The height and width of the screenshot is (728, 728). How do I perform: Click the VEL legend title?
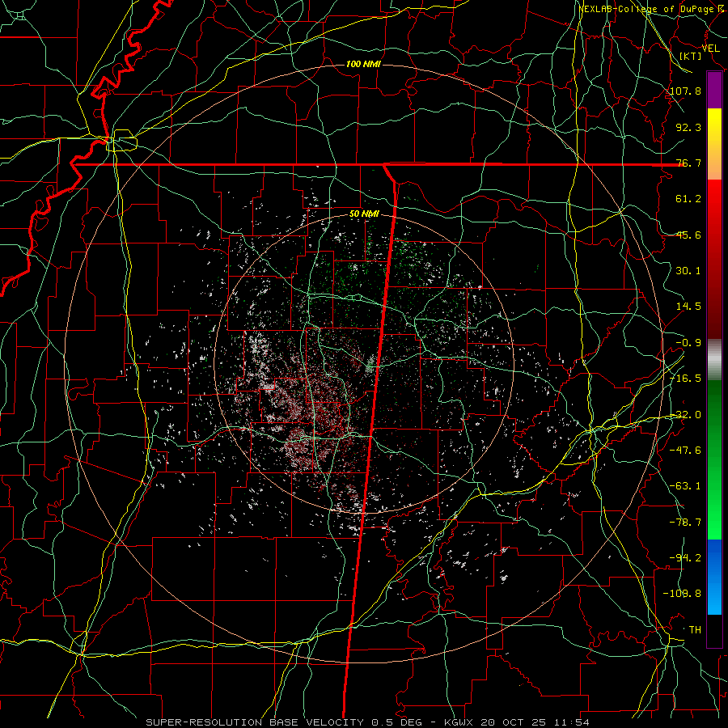tap(710, 49)
